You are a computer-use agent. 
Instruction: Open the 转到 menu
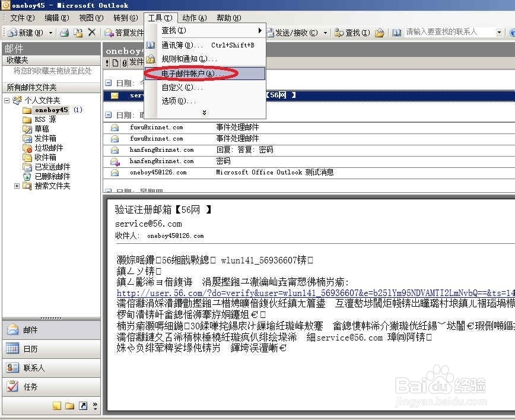tap(125, 18)
